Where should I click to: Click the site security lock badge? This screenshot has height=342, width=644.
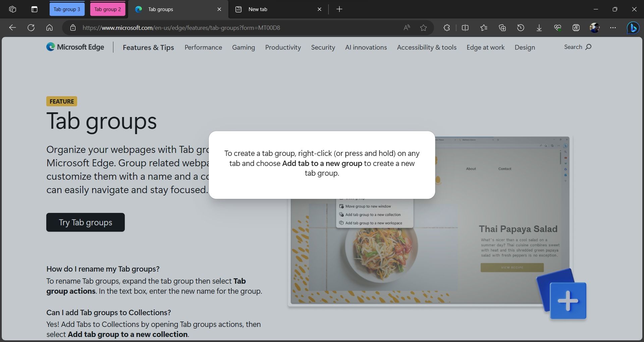(x=73, y=28)
